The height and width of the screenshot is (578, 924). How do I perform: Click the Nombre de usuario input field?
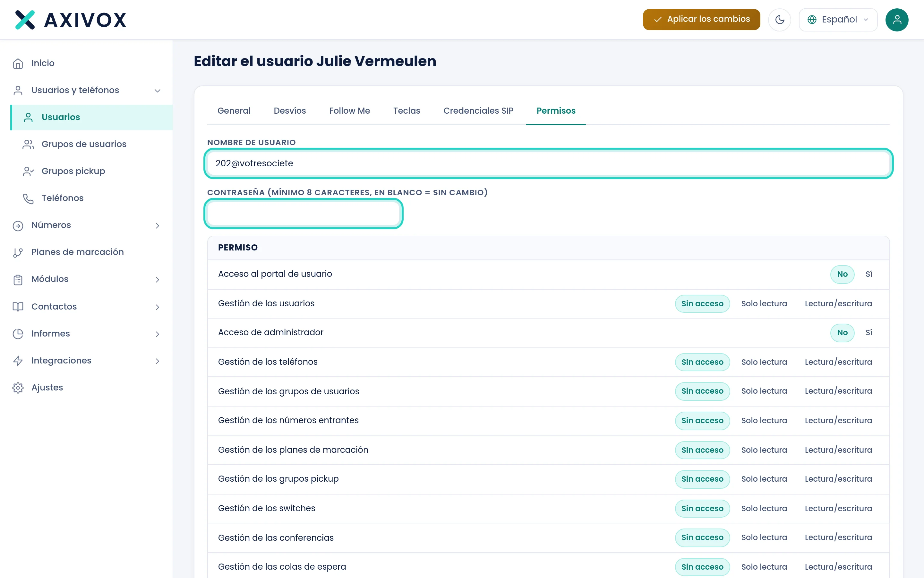[548, 163]
